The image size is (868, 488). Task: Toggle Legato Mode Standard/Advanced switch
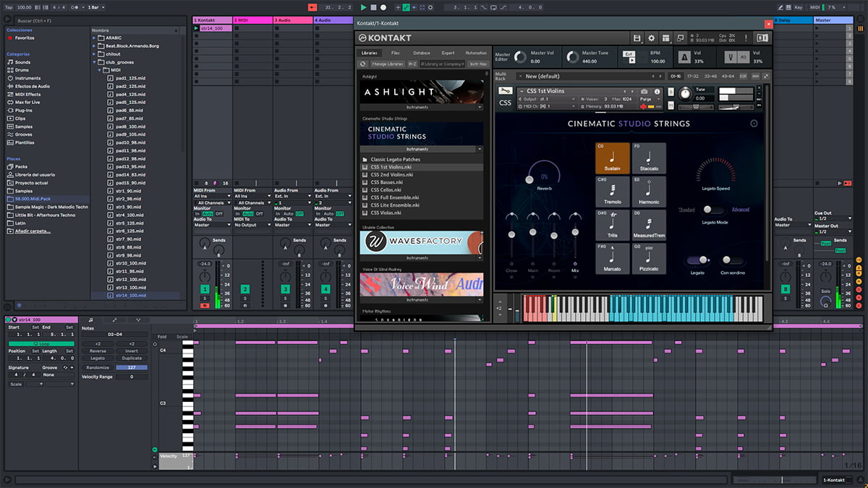click(x=715, y=210)
